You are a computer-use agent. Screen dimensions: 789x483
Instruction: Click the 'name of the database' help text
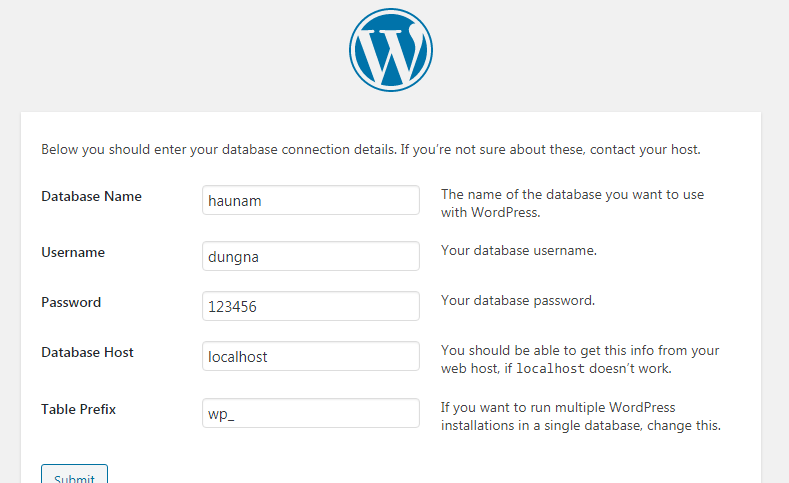(573, 203)
